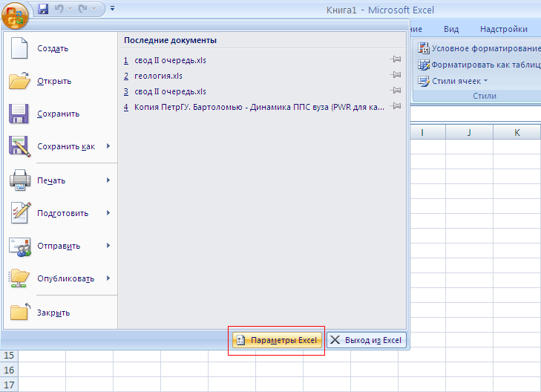The height and width of the screenshot is (392, 541).
Task: Click Форматировать как таблицу in the ribbon
Action: click(x=479, y=65)
